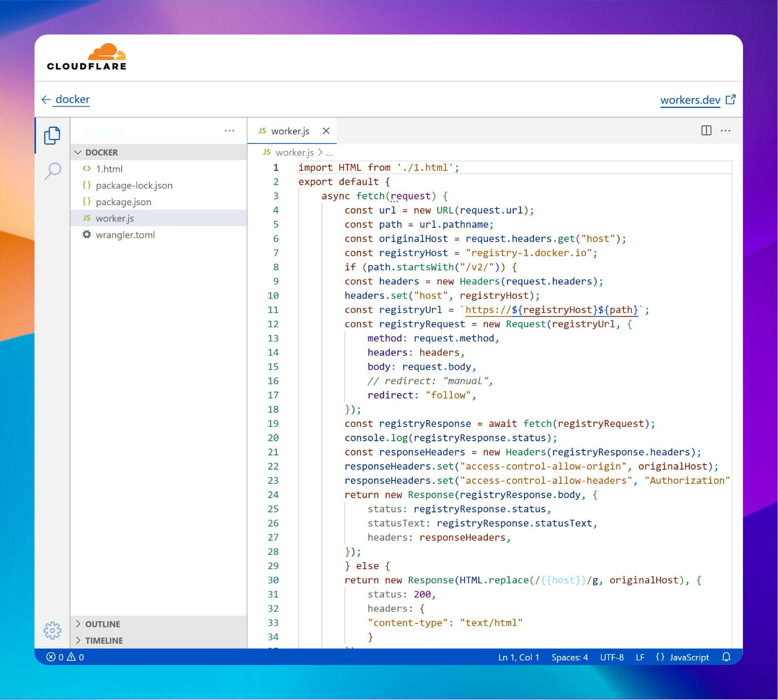Change indentation via Spaces: 4
Screen dimensions: 778x700
click(x=570, y=657)
